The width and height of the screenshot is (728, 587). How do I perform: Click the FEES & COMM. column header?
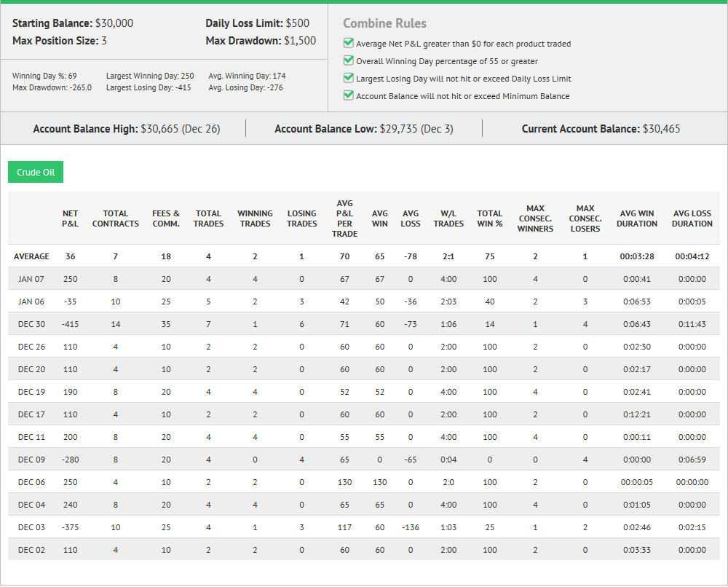pyautogui.click(x=166, y=218)
